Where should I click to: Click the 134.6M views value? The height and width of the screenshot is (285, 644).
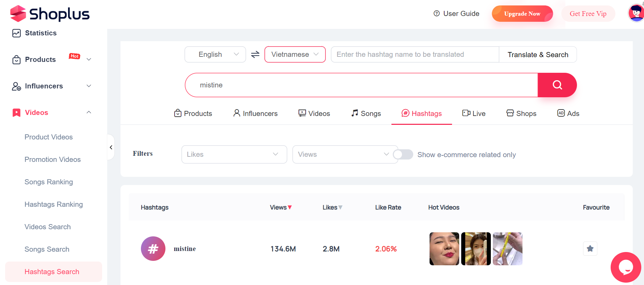[x=283, y=249]
